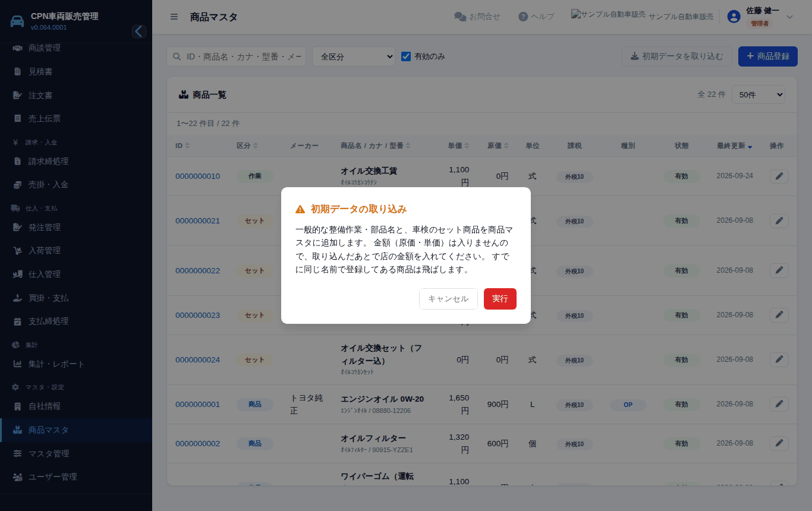Sort by the 区分 column header
812x511 pixels.
tap(247, 146)
